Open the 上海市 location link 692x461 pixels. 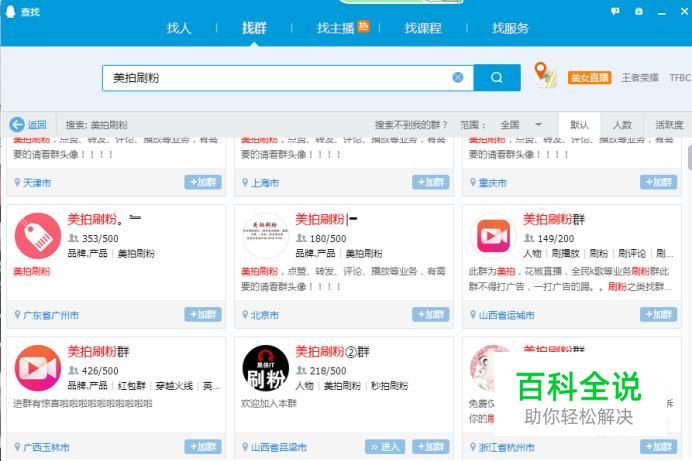point(265,183)
